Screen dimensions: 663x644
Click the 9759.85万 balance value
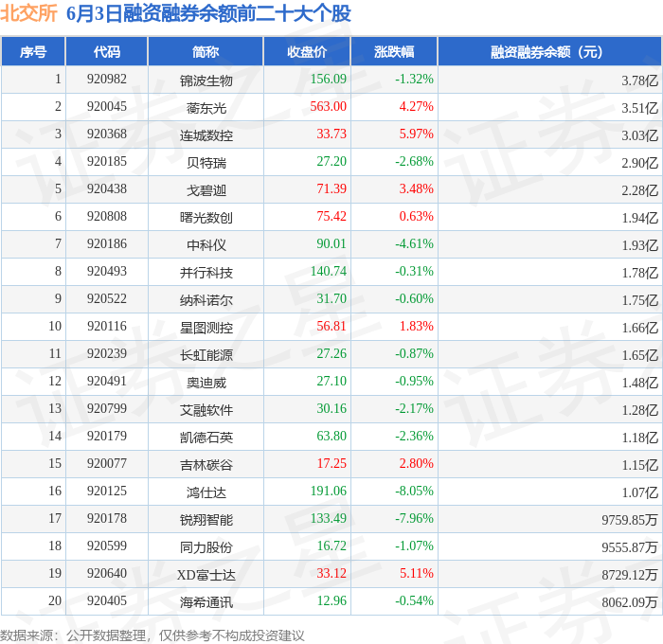coord(630,520)
